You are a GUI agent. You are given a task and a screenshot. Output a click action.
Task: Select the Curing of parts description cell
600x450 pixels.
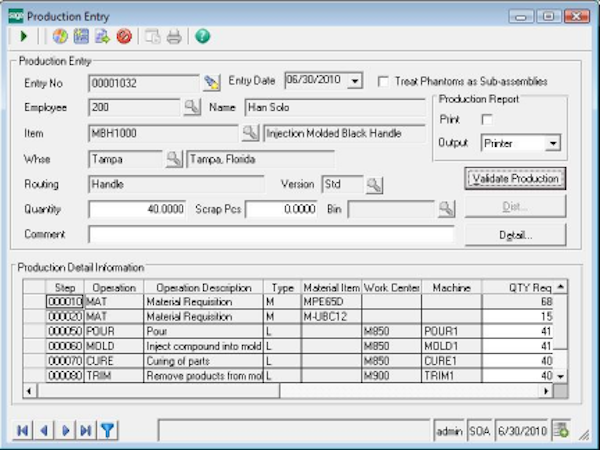(x=204, y=361)
